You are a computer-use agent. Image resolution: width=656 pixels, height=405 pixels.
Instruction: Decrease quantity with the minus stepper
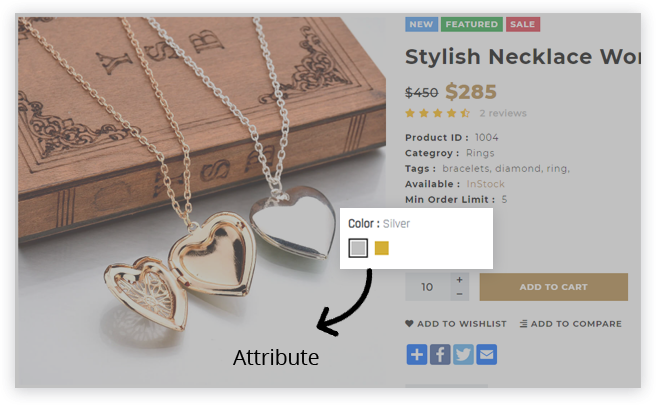point(459,294)
